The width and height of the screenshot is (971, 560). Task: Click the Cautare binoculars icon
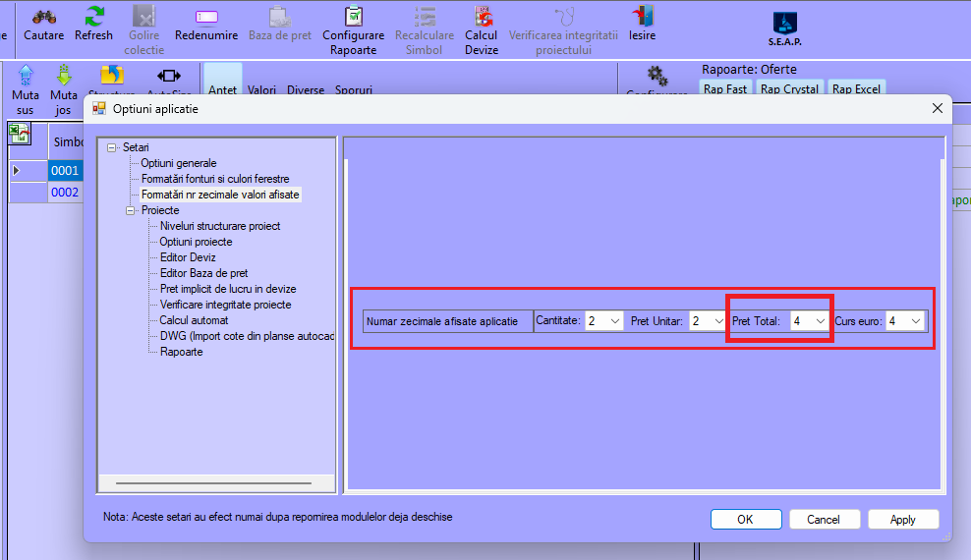(x=43, y=17)
